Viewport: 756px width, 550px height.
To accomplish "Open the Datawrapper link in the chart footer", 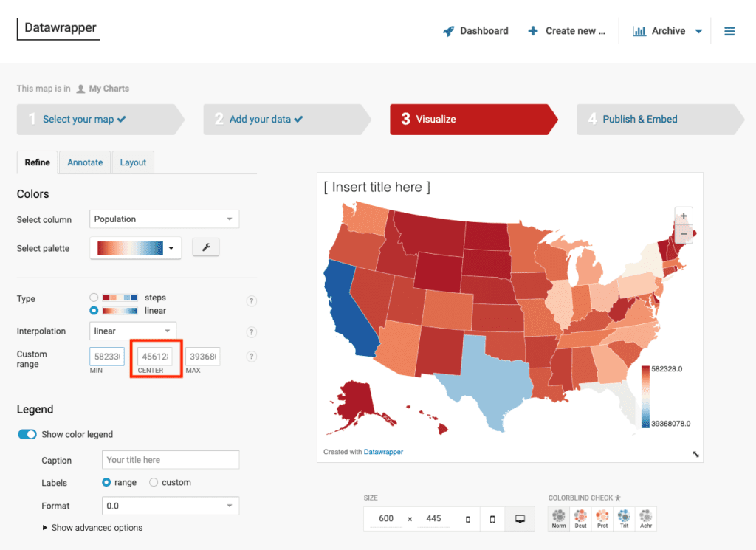I will tap(383, 451).
